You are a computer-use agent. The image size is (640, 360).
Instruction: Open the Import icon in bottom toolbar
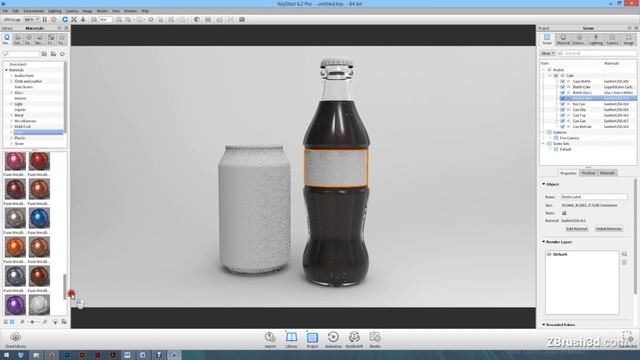270,339
